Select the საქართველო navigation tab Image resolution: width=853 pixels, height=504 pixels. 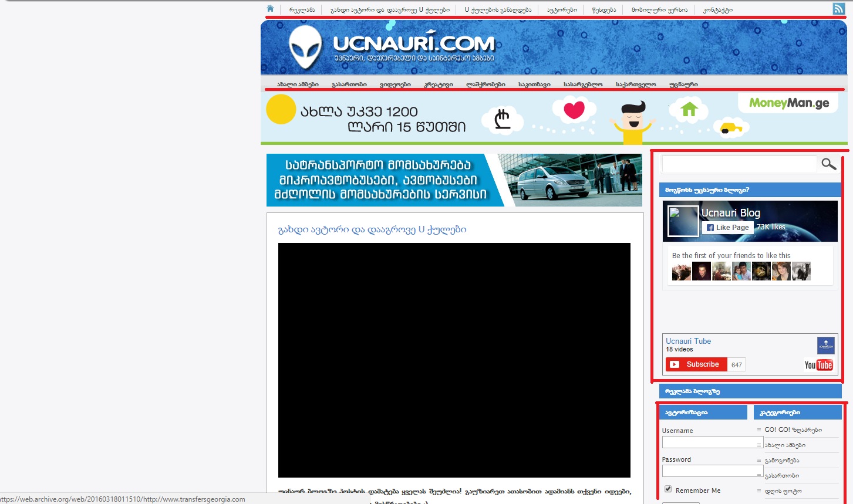click(x=636, y=84)
